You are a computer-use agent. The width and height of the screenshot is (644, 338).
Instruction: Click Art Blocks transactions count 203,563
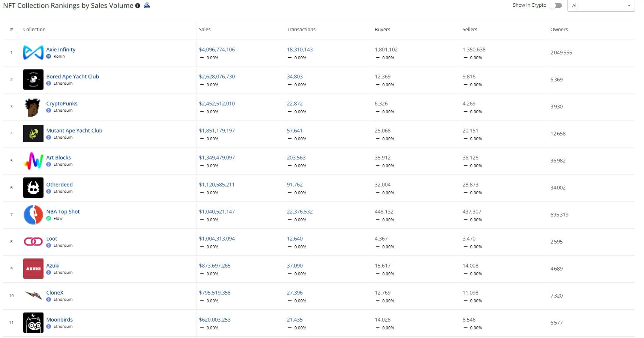296,158
